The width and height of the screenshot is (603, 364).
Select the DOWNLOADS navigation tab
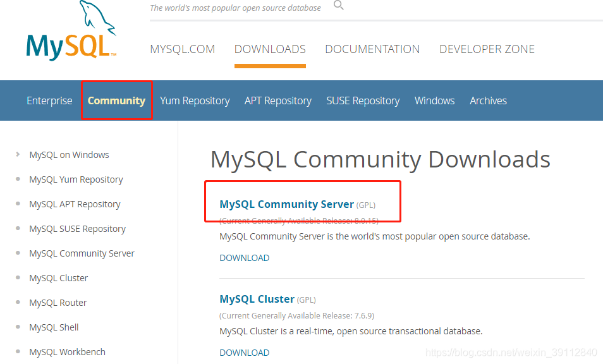270,49
